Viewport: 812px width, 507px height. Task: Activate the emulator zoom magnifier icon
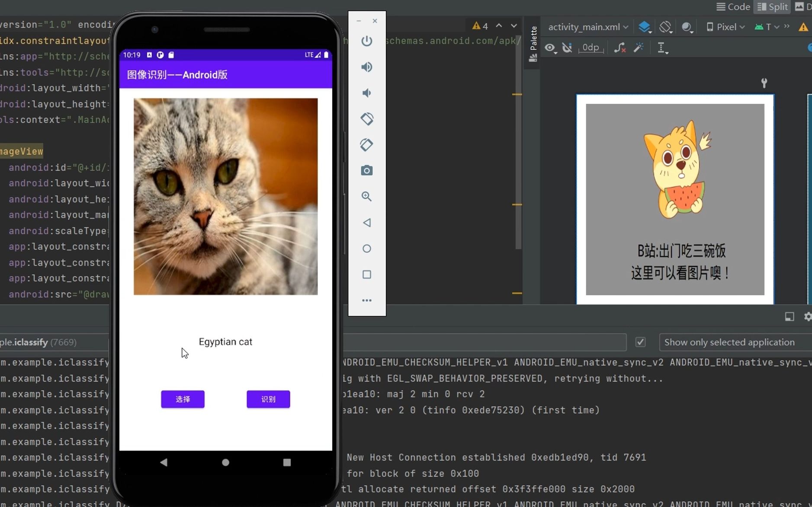[x=366, y=196]
